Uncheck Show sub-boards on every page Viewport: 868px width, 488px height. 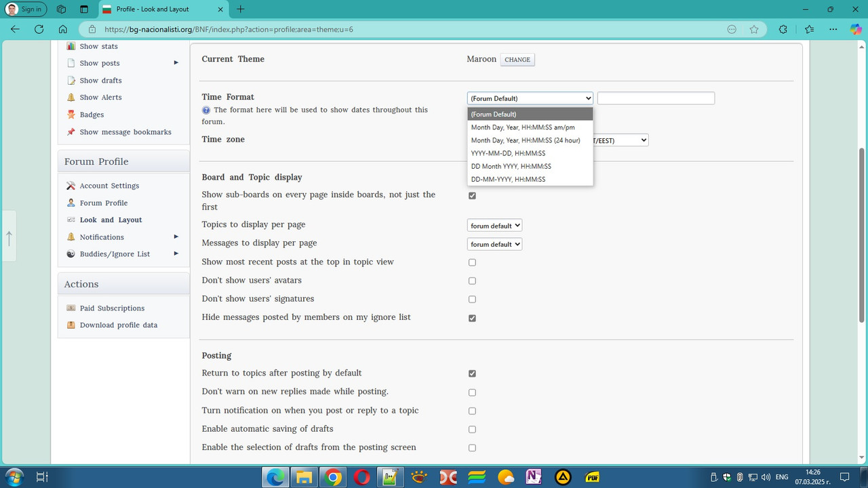coord(472,196)
